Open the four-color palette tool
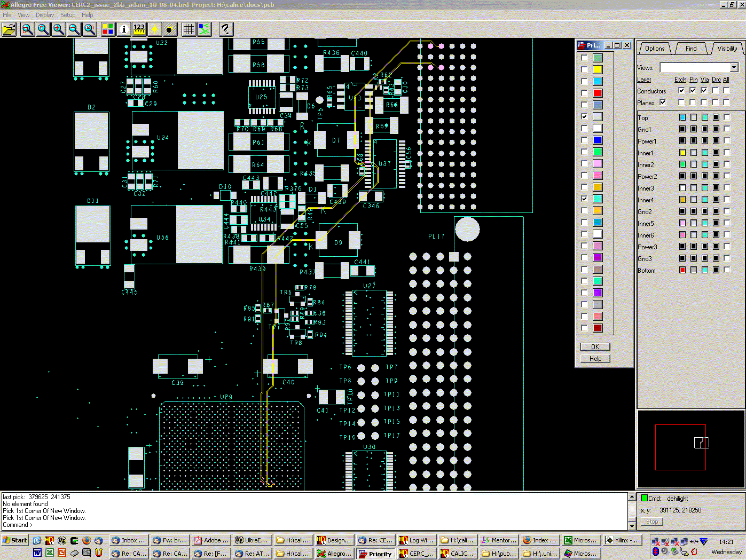The image size is (746, 560). click(108, 29)
